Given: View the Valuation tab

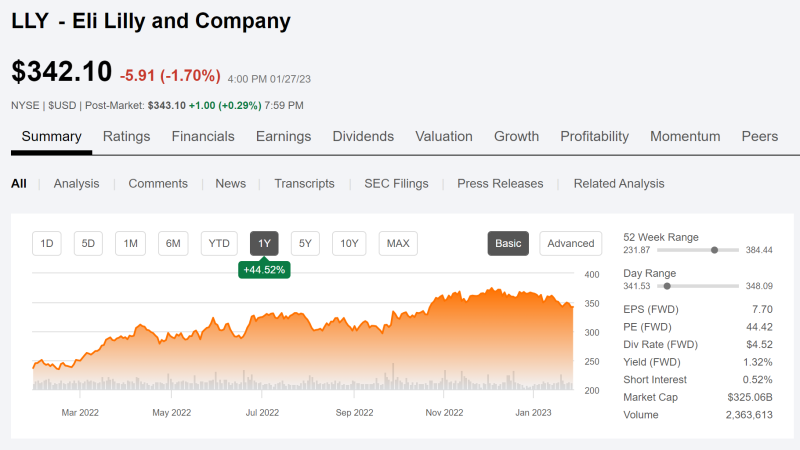Looking at the screenshot, I should tap(444, 137).
